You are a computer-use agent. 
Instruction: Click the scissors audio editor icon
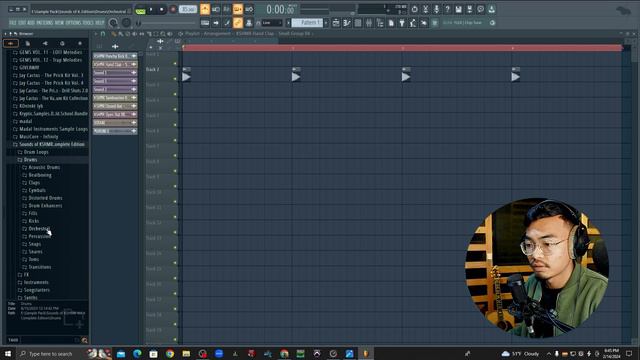click(x=425, y=9)
